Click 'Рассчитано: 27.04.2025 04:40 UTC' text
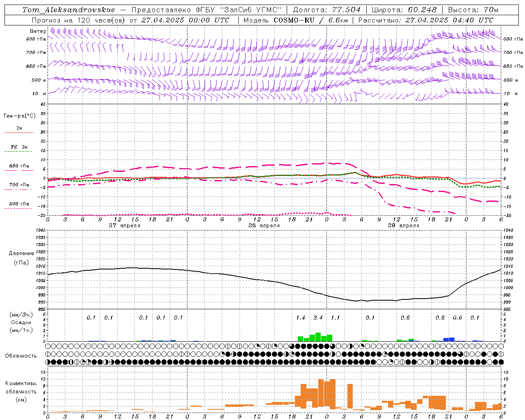Image resolution: width=525 pixels, height=420 pixels. point(426,20)
